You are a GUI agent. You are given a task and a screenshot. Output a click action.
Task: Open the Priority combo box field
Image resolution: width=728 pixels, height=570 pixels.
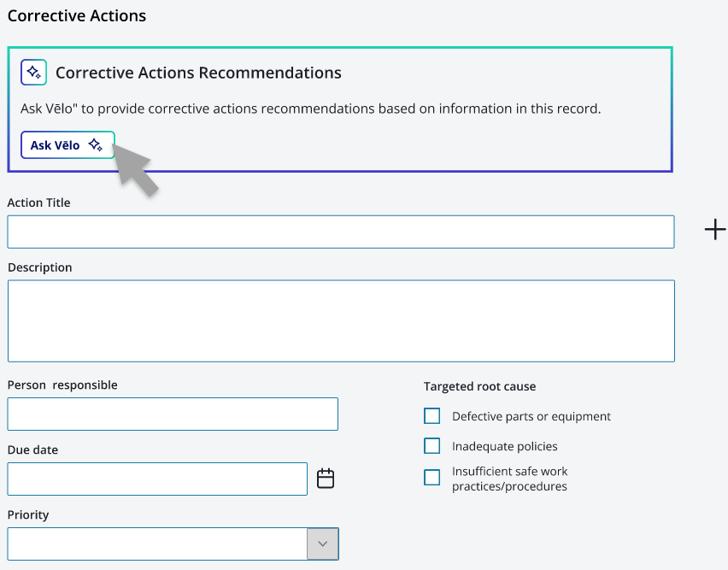(173, 544)
